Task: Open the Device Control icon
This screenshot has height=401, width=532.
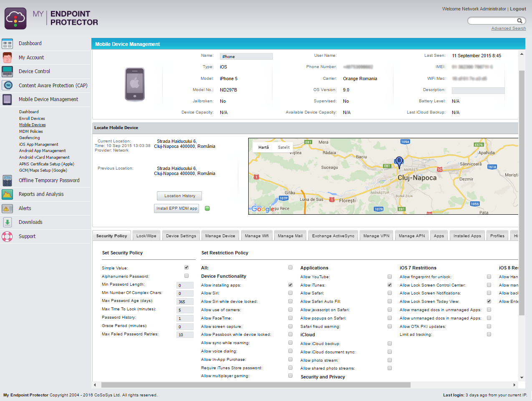Action: tap(8, 71)
